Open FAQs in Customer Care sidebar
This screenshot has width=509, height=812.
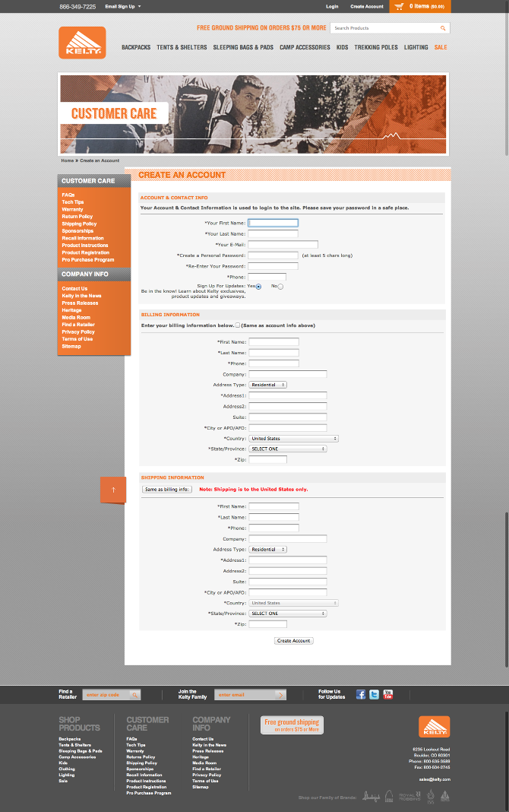(x=68, y=195)
